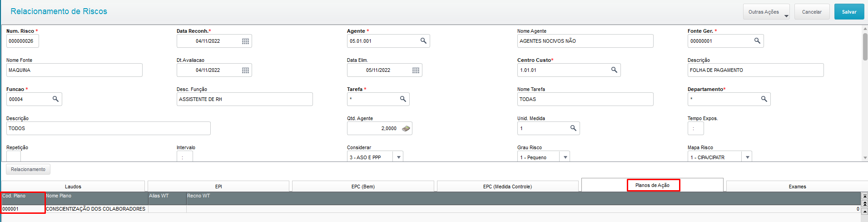Click Descrição field TODOS
The image size is (868, 222).
(109, 128)
